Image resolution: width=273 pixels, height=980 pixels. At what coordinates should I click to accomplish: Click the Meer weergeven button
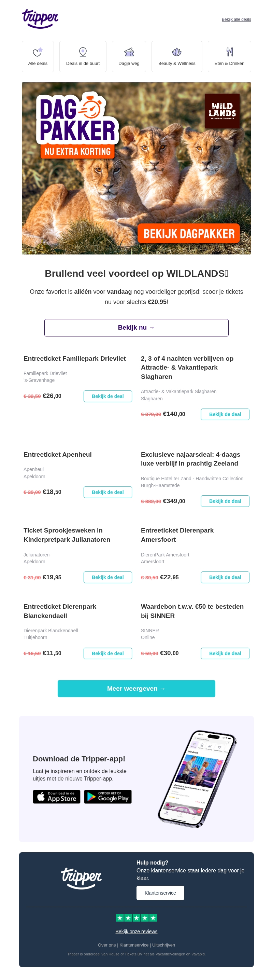coord(136,689)
